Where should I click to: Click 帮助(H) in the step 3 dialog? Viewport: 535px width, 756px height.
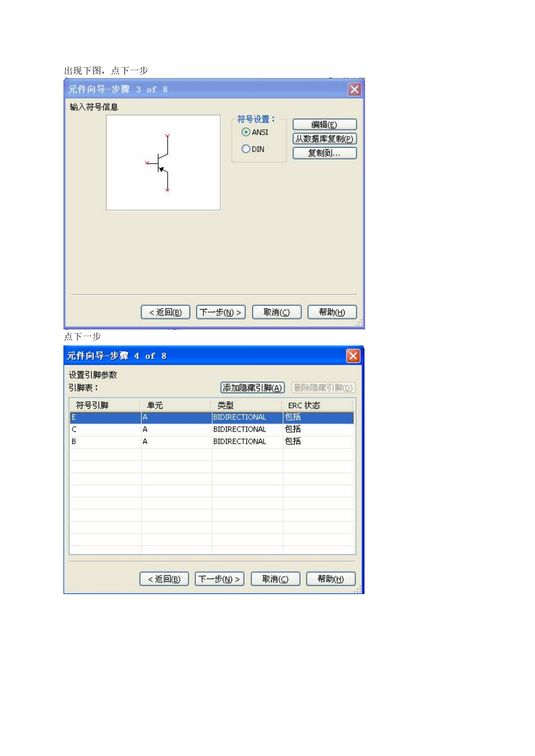coord(332,312)
